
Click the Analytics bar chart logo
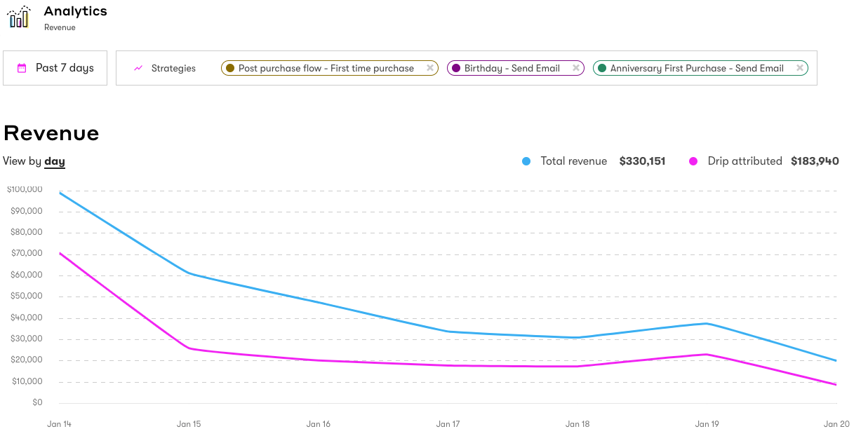point(19,16)
